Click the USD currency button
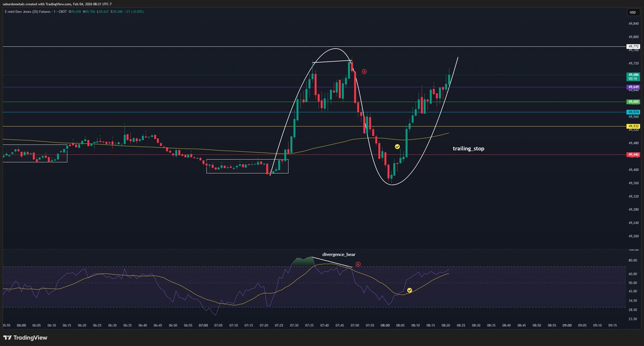This screenshot has width=644, height=346. tap(633, 12)
